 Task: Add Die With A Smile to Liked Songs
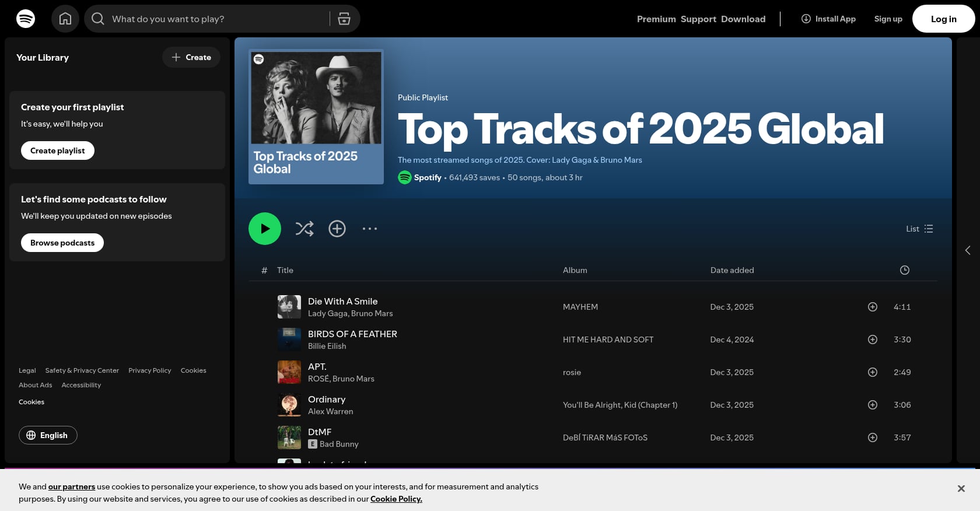pos(873,307)
